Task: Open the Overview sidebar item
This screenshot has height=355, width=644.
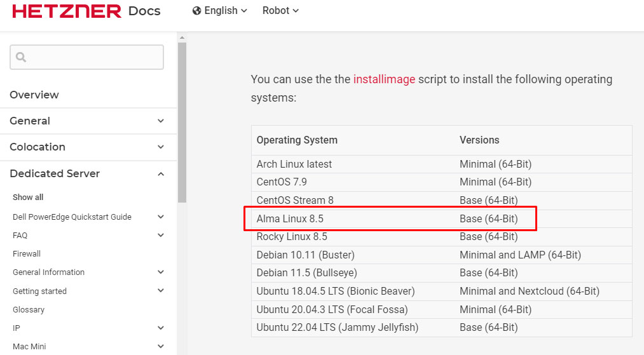Action: click(x=34, y=95)
